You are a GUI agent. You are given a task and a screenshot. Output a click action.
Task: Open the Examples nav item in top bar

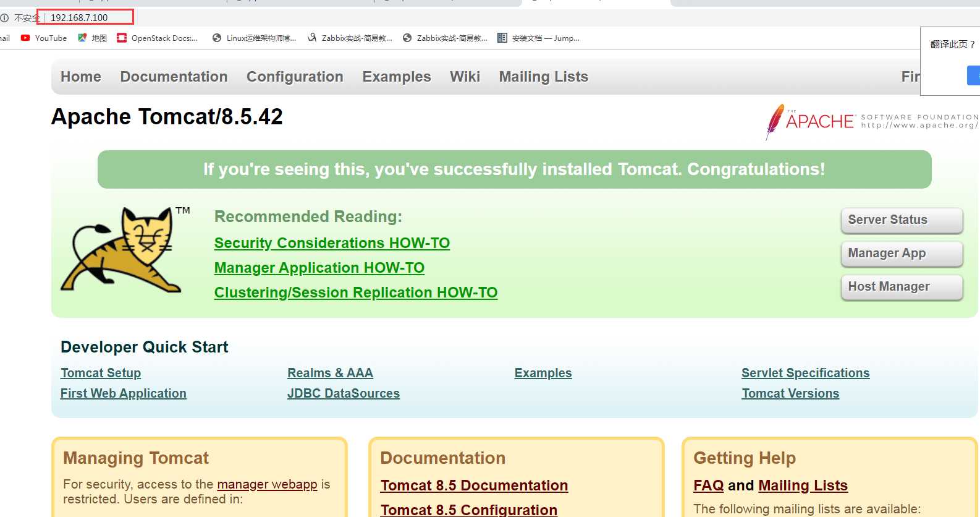point(397,77)
